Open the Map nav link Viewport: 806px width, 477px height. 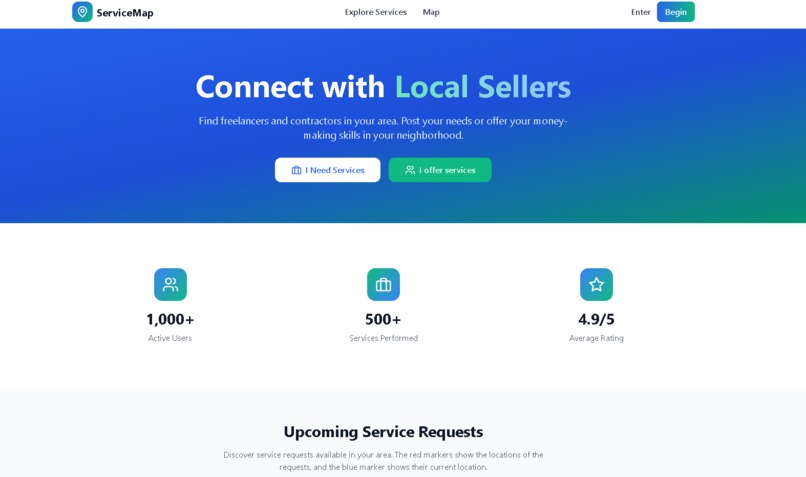431,12
